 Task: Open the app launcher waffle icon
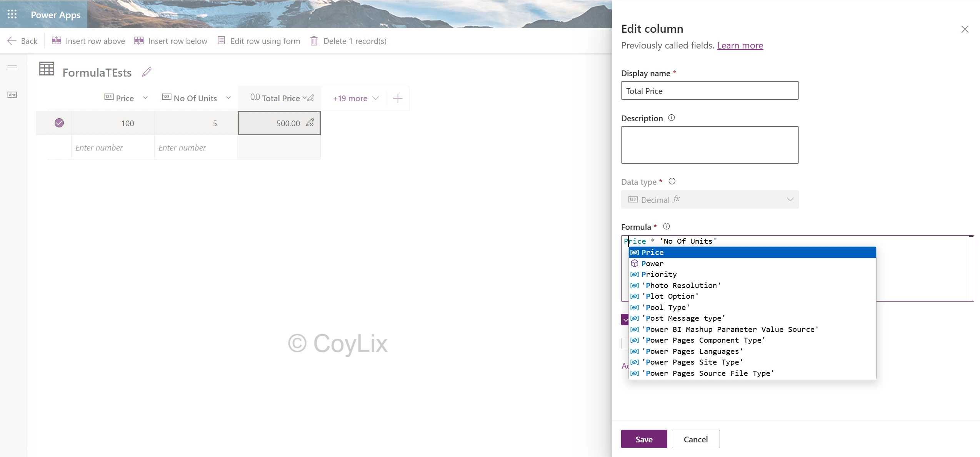click(x=12, y=14)
